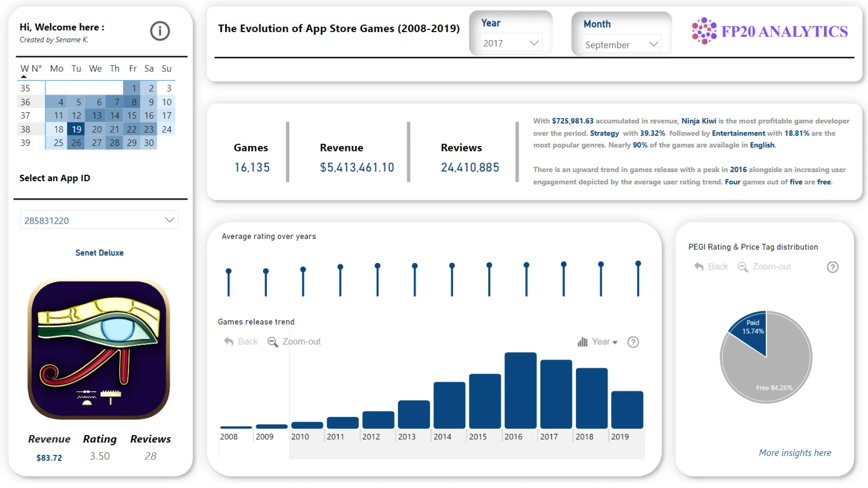Screen dimensions: 868x488
Task: Click the More insights here link
Action: pyautogui.click(x=795, y=453)
